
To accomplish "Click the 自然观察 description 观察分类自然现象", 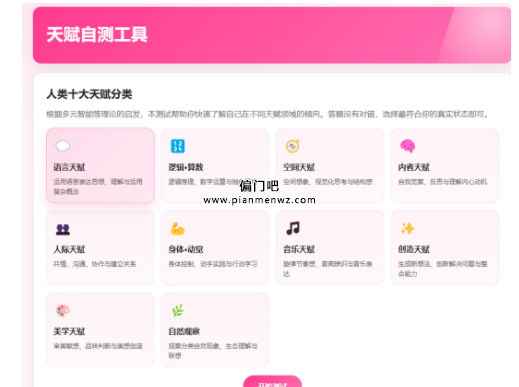I will click(x=213, y=351).
